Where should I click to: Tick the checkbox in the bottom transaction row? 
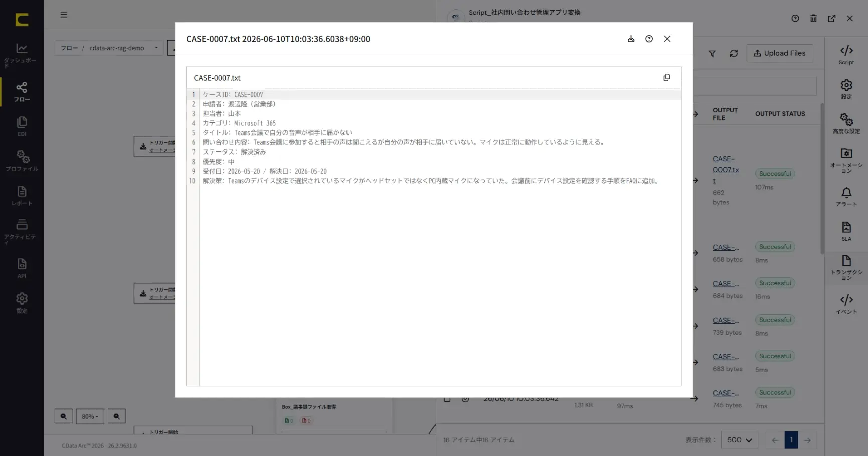coord(447,399)
